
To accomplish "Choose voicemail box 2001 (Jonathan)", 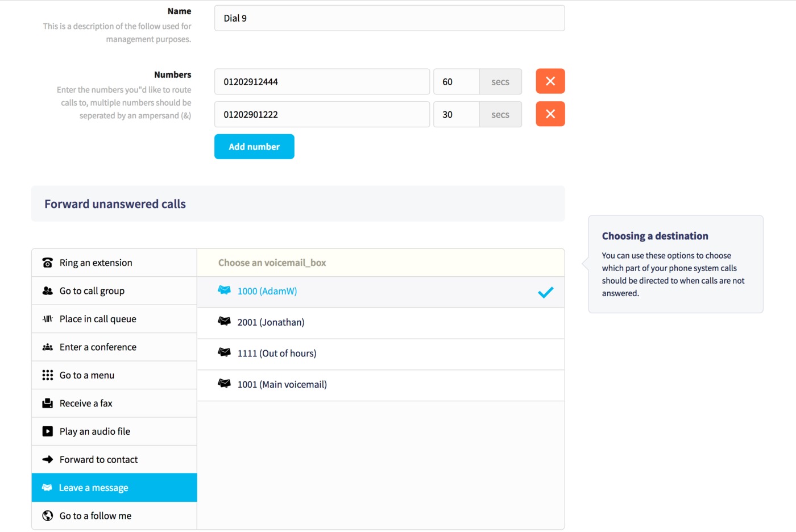I will click(x=381, y=323).
